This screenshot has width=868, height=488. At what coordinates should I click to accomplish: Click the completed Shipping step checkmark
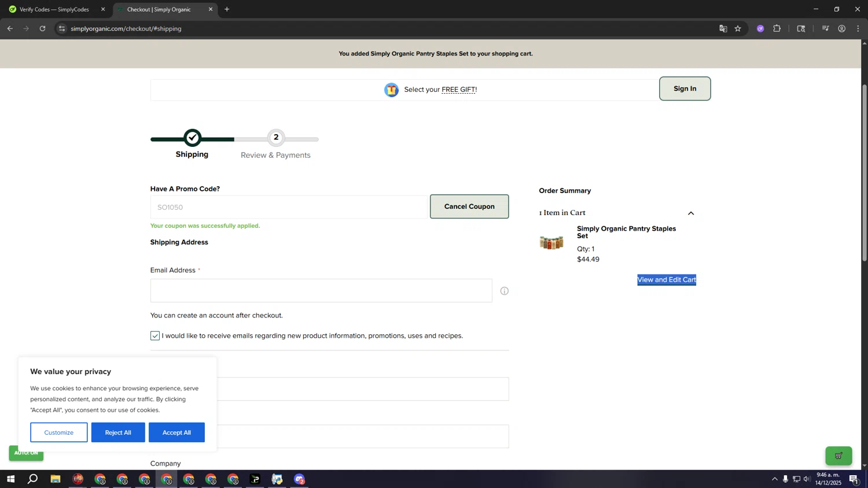click(x=193, y=138)
